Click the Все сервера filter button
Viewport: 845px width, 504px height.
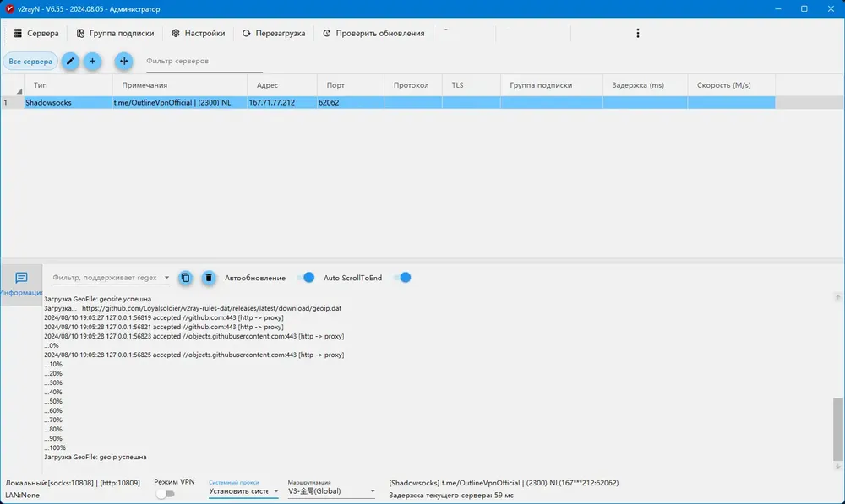(30, 62)
